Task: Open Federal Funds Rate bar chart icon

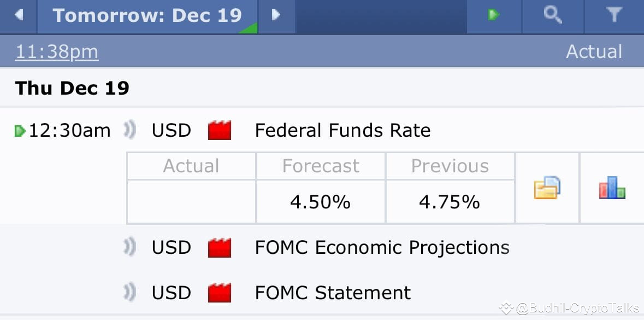Action: 612,188
